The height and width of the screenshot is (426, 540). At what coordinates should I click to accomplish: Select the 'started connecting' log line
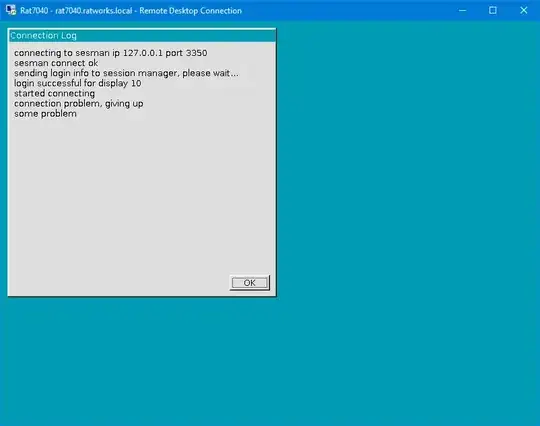[54, 93]
